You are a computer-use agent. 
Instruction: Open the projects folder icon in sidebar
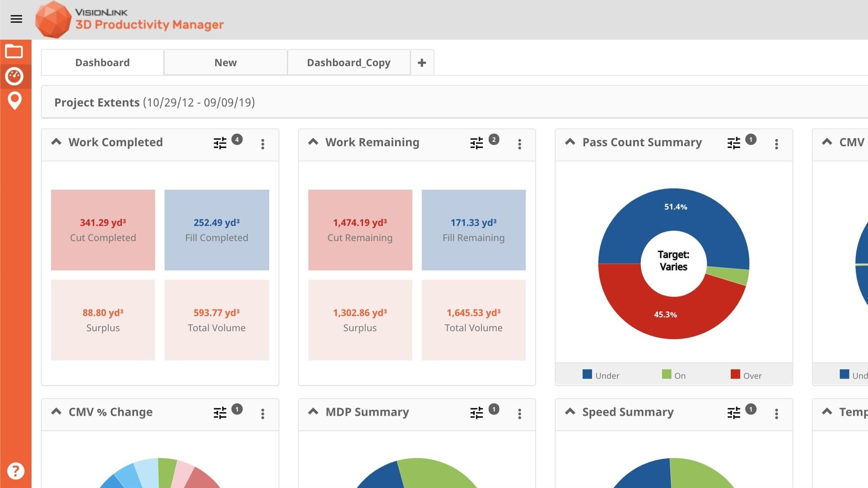click(14, 52)
